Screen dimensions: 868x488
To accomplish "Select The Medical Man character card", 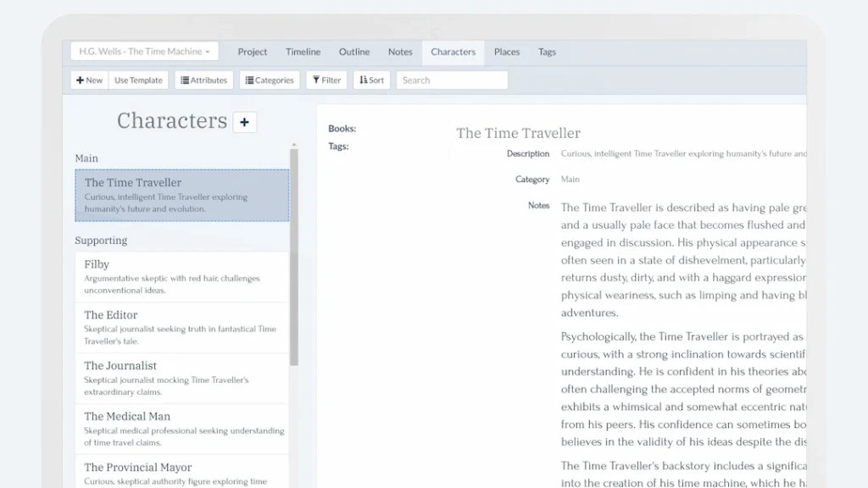I will pos(182,430).
